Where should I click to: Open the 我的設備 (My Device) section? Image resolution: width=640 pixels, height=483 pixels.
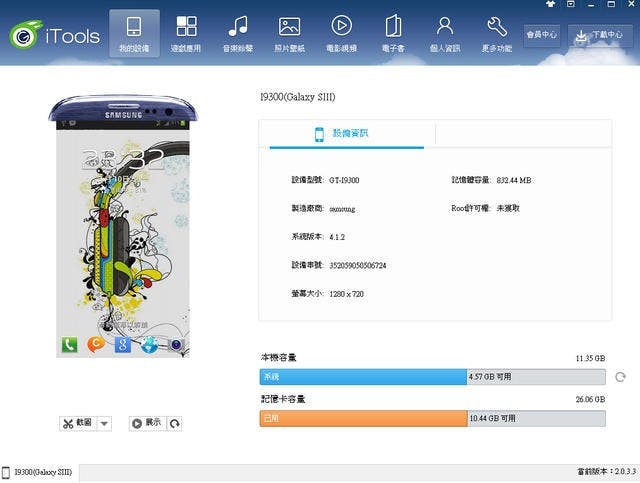coord(134,33)
